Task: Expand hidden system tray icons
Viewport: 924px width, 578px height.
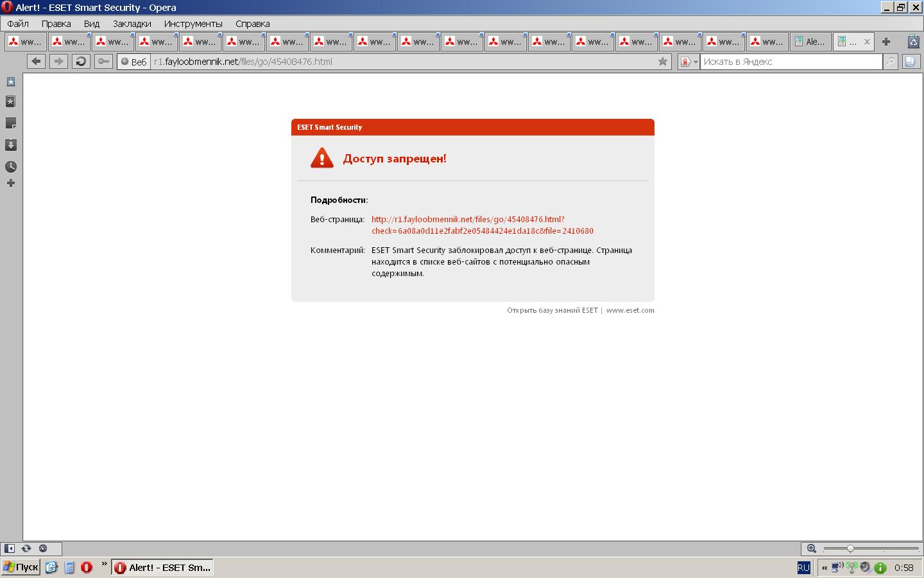Action: point(825,568)
